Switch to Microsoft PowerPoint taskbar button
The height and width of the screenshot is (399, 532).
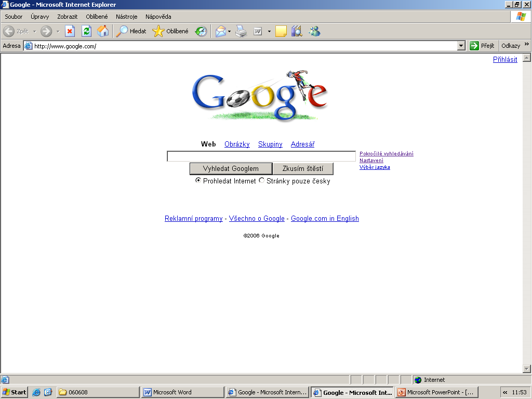coord(436,392)
